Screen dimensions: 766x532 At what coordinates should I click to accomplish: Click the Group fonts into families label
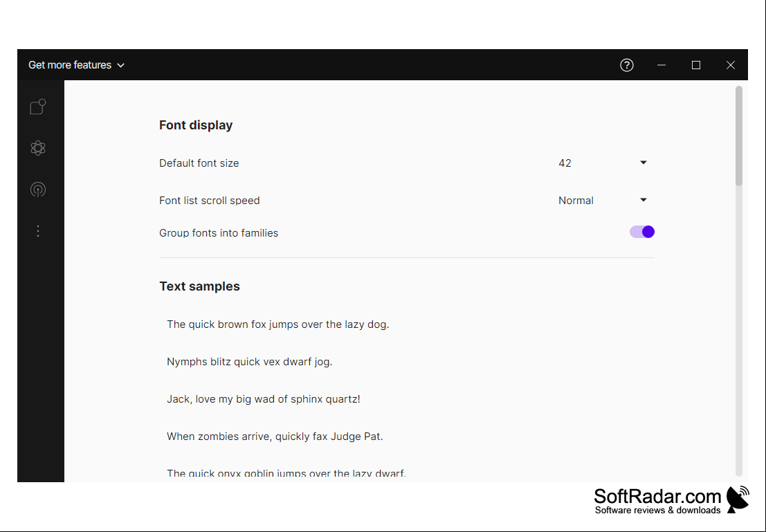pyautogui.click(x=219, y=233)
